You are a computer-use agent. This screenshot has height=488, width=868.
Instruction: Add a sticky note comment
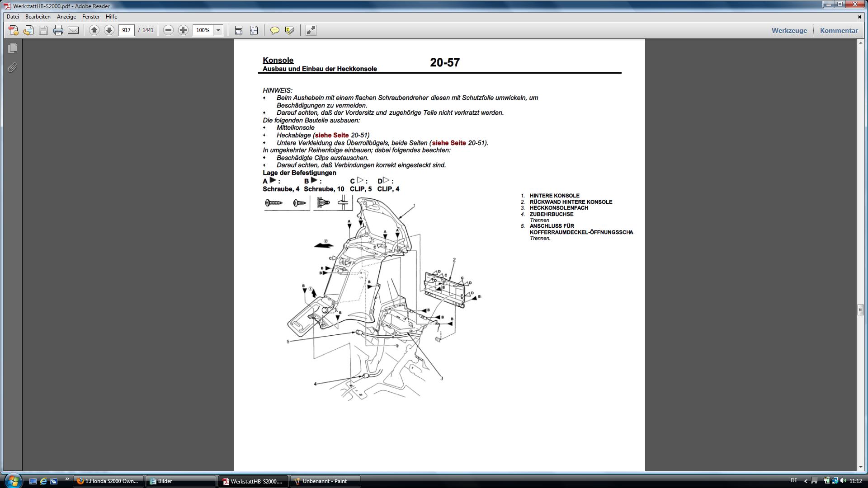click(x=274, y=30)
